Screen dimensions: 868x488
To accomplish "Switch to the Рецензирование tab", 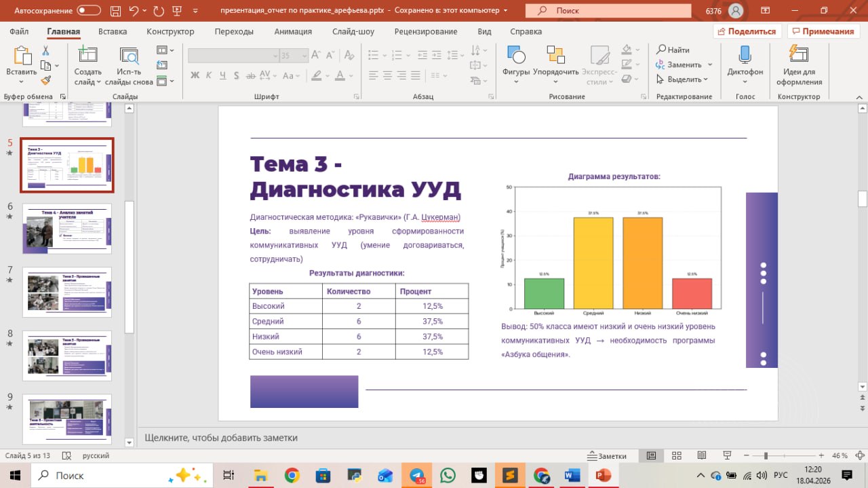I will click(427, 31).
